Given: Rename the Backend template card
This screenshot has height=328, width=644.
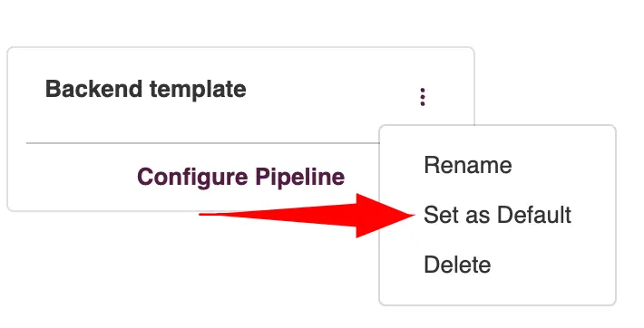Looking at the screenshot, I should pyautogui.click(x=468, y=165).
